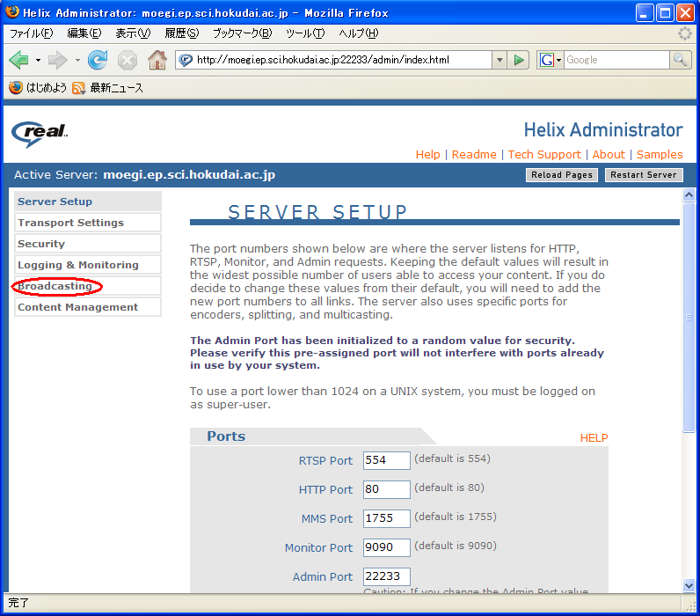Click the Google search box
The height and width of the screenshot is (616, 700).
pyautogui.click(x=616, y=60)
